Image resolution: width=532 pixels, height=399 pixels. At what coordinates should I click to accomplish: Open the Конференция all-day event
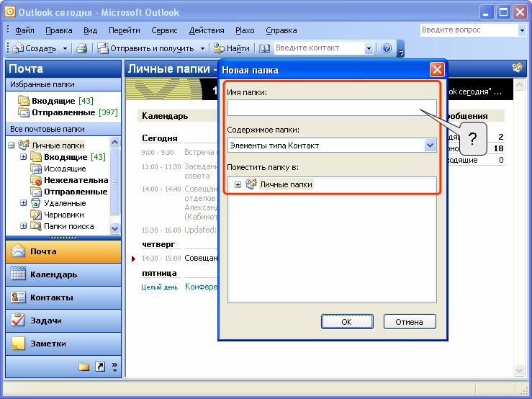click(201, 287)
